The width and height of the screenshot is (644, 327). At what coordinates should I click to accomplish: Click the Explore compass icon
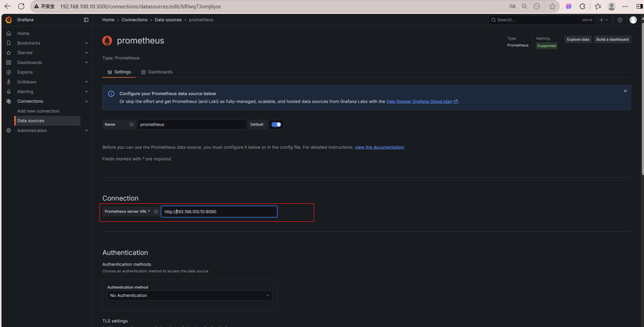[9, 72]
